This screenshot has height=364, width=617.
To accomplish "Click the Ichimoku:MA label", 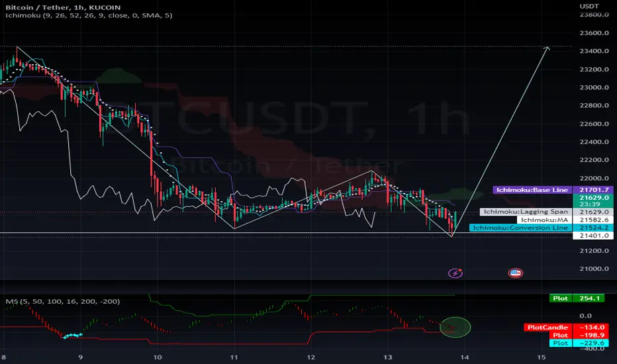I will 545,220.
